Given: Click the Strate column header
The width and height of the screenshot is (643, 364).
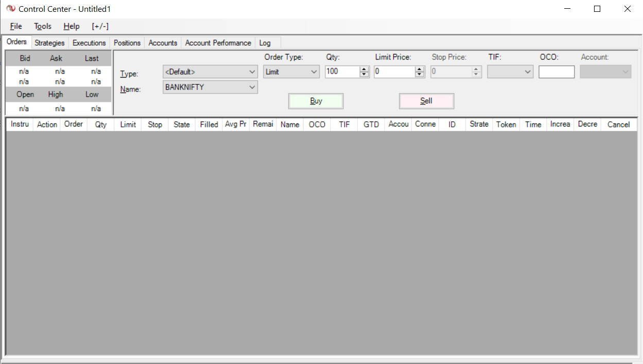Looking at the screenshot, I should click(x=479, y=124).
